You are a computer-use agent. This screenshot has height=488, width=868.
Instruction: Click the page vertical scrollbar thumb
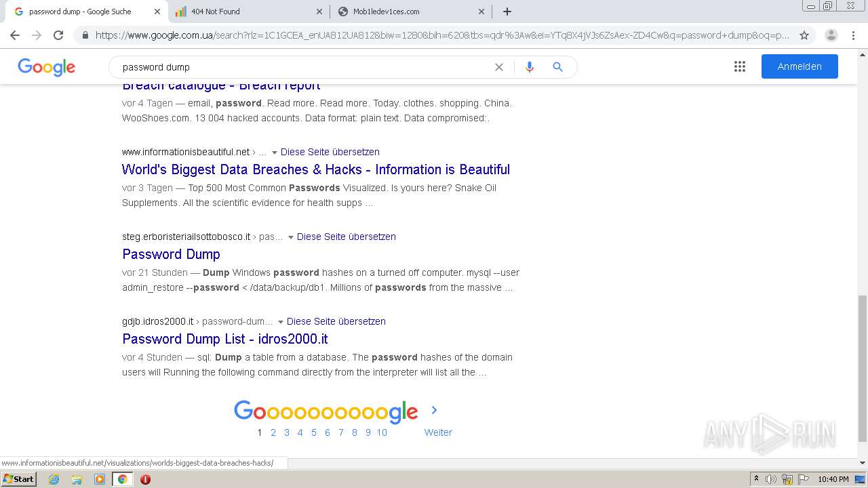[862, 368]
